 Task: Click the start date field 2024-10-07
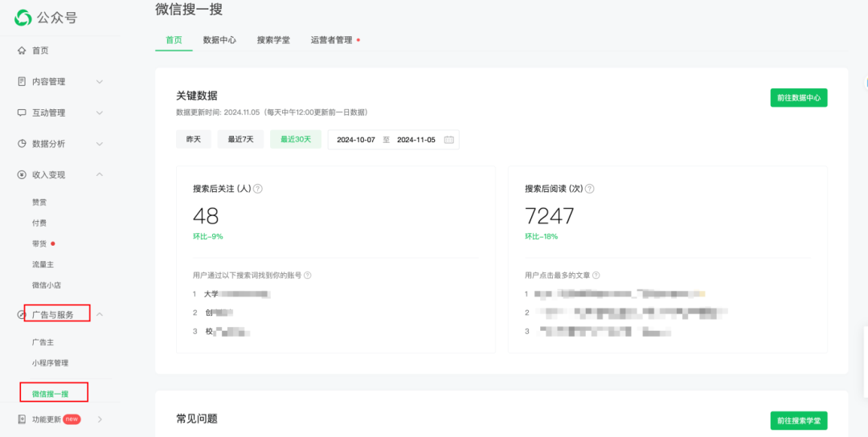[355, 140]
